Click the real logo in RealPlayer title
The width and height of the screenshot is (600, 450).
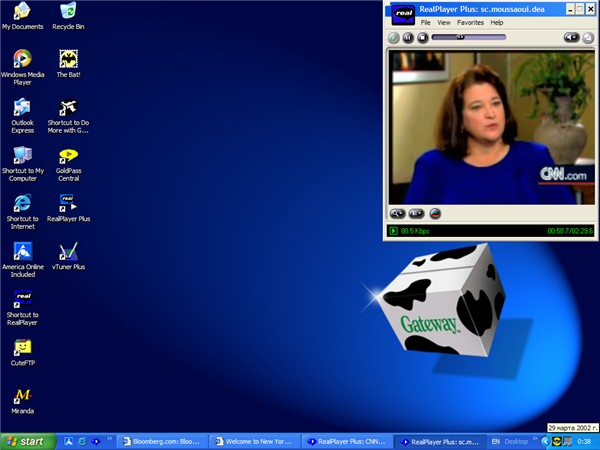403,15
